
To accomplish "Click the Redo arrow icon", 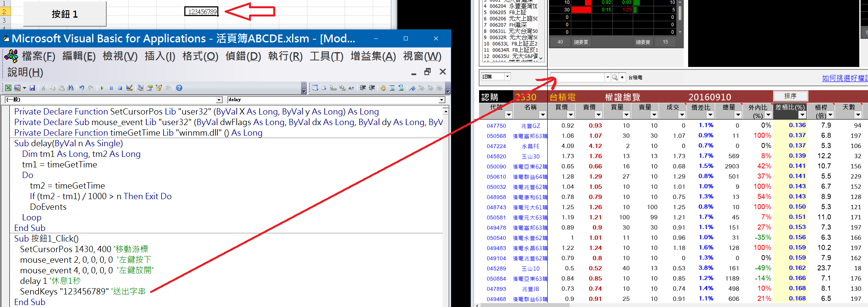I will pyautogui.click(x=91, y=88).
